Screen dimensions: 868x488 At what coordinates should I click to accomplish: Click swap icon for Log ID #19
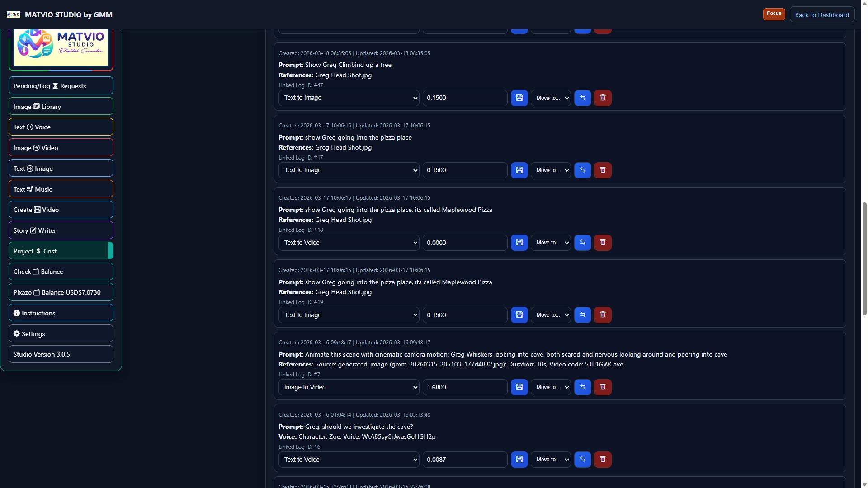[x=583, y=315]
